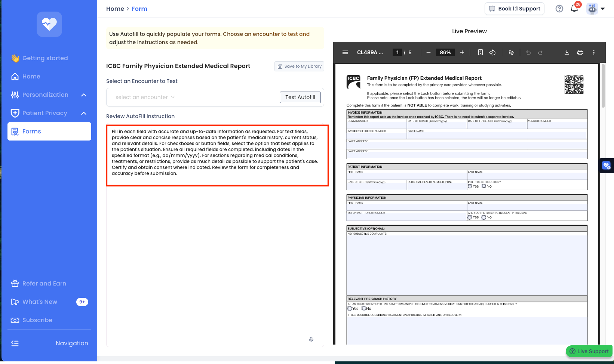
Task: Open the Live Support chat button
Action: click(x=589, y=351)
